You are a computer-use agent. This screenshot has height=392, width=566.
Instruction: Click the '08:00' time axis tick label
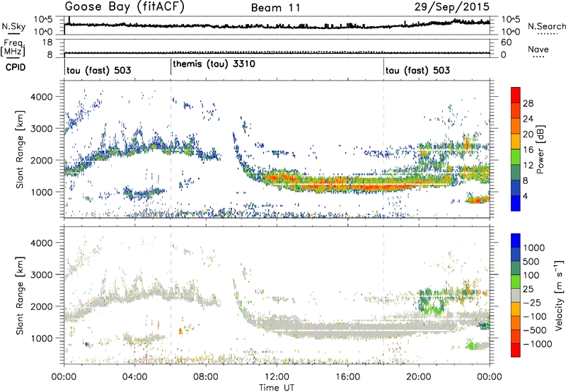point(206,377)
